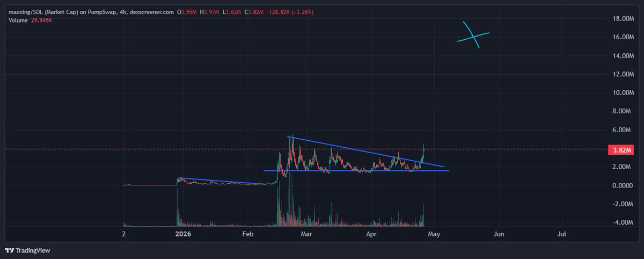The image size is (644, 259).
Task: Click the Jun label on time axis
Action: (x=499, y=234)
